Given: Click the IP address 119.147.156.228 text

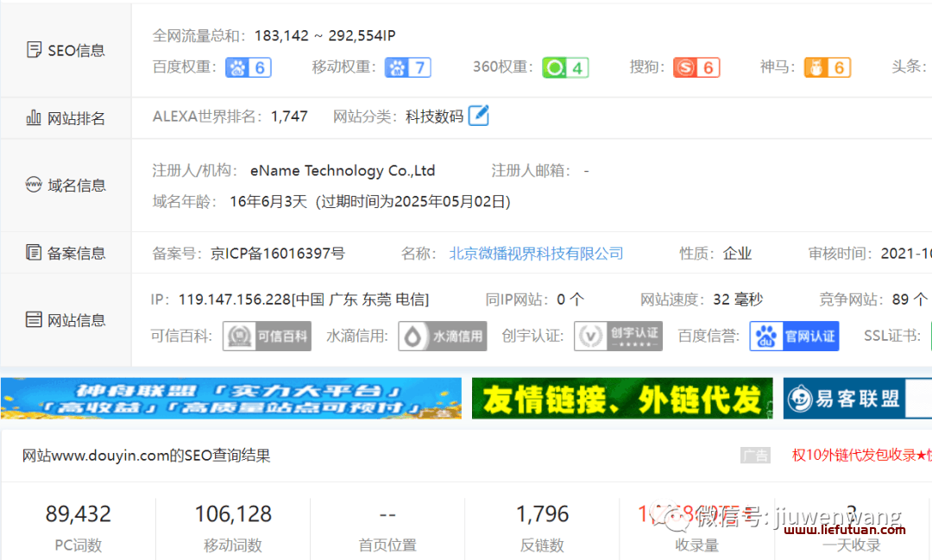Looking at the screenshot, I should click(235, 299).
